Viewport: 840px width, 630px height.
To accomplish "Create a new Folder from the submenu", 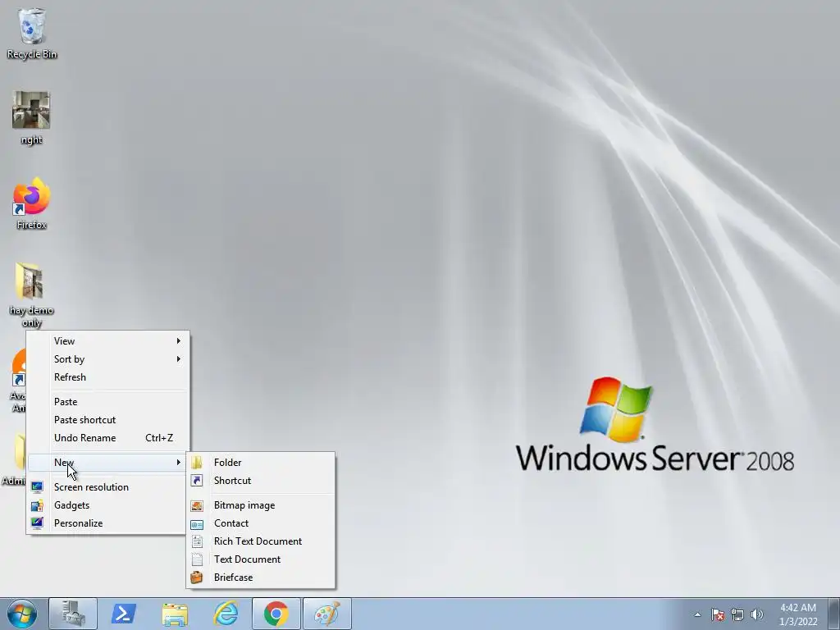I will tap(261, 463).
